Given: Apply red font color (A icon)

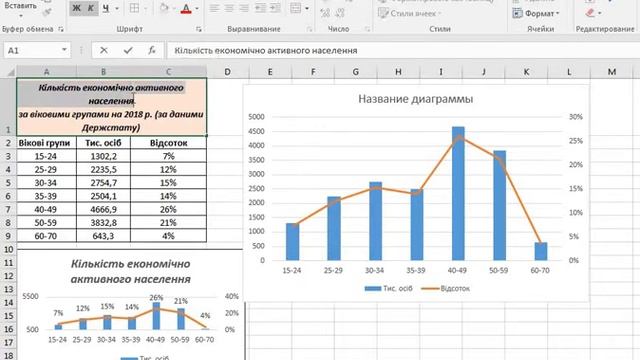Looking at the screenshot, I should pos(186,8).
